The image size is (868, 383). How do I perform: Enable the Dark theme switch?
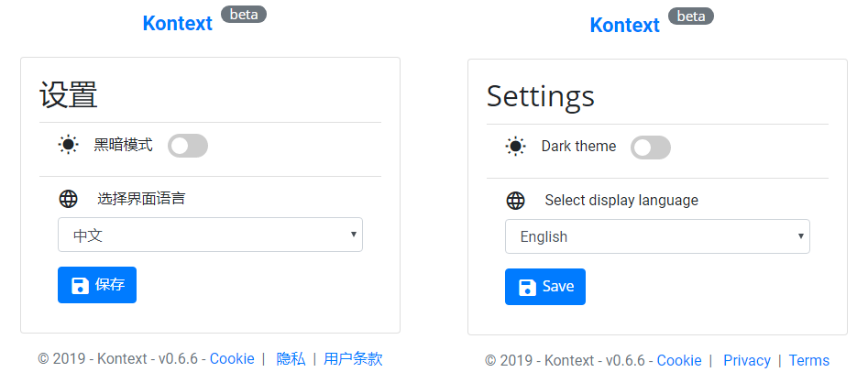click(651, 148)
